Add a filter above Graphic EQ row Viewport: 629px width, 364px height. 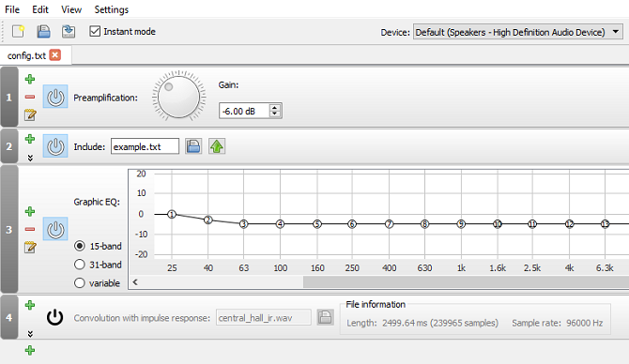coord(30,211)
